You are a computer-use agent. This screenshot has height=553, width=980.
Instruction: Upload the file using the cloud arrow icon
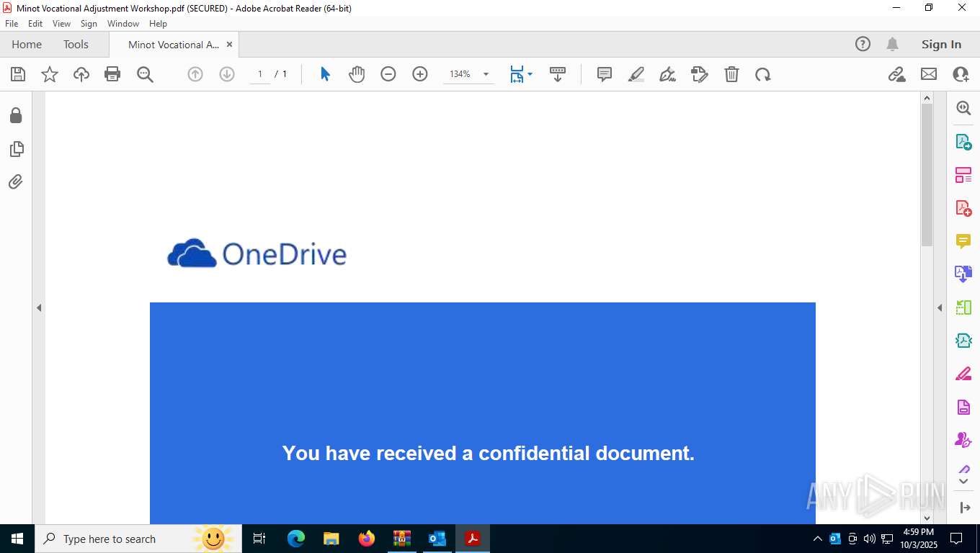[81, 74]
